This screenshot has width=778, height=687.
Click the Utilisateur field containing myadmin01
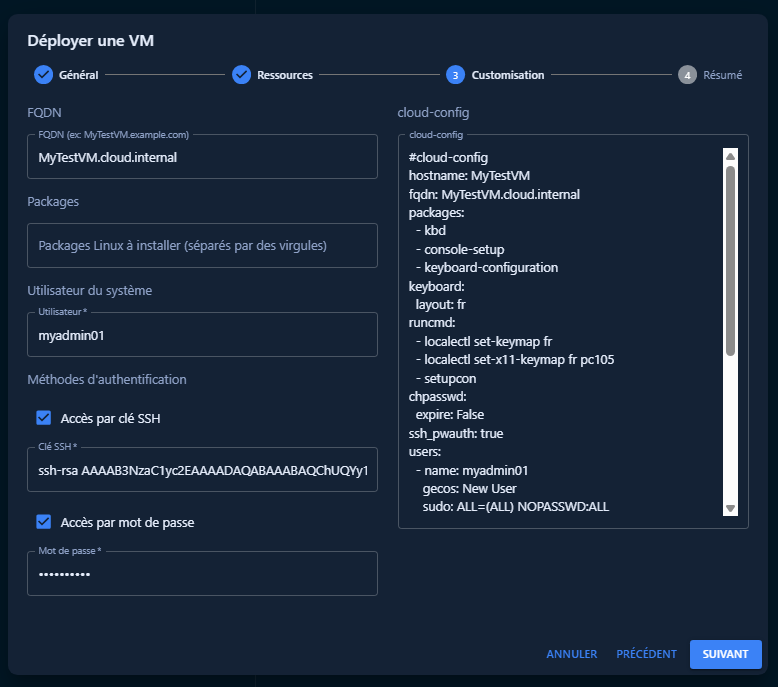(202, 335)
